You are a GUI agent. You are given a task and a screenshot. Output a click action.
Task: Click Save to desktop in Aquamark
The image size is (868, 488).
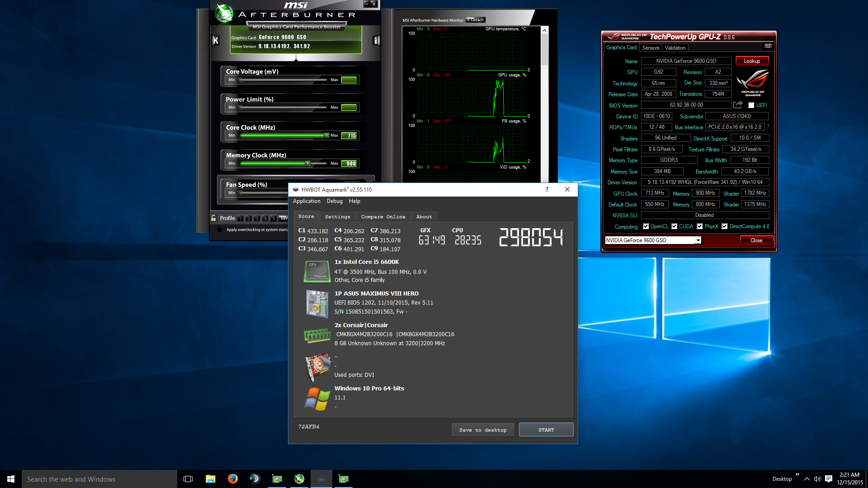(x=483, y=430)
